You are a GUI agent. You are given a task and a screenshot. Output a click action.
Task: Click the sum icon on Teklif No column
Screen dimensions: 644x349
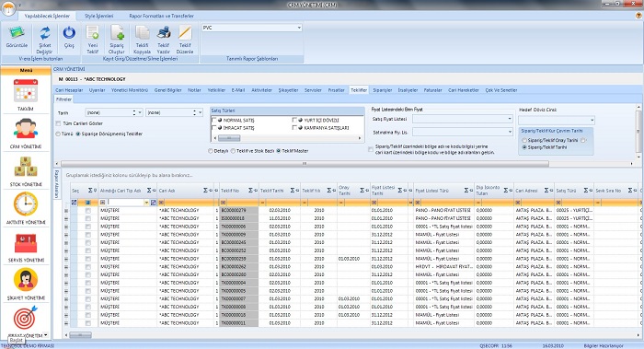[x=250, y=191]
